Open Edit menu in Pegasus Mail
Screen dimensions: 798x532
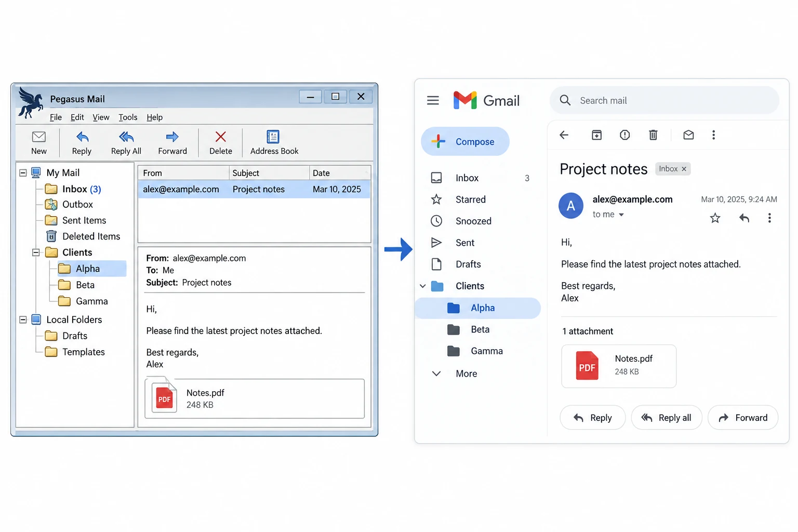coord(77,117)
